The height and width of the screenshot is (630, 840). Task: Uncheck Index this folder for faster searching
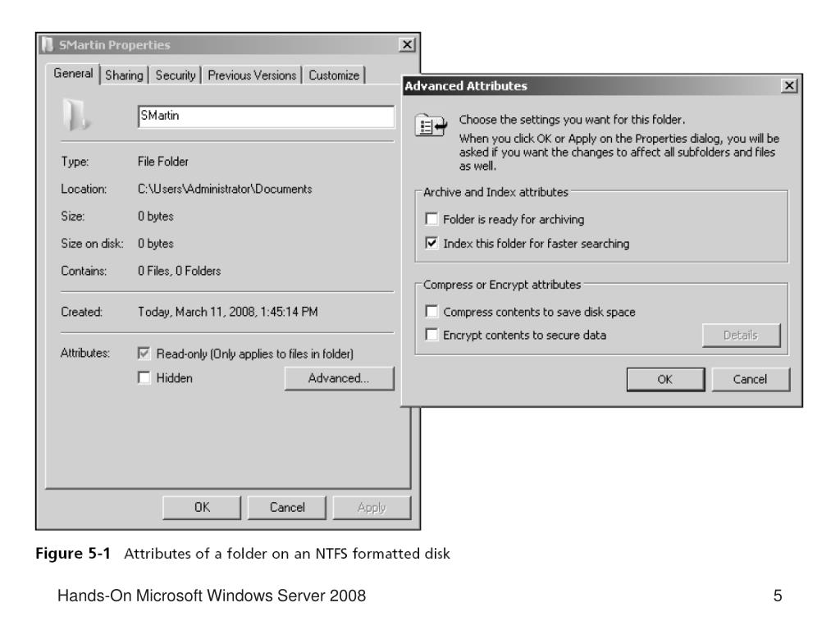(431, 243)
